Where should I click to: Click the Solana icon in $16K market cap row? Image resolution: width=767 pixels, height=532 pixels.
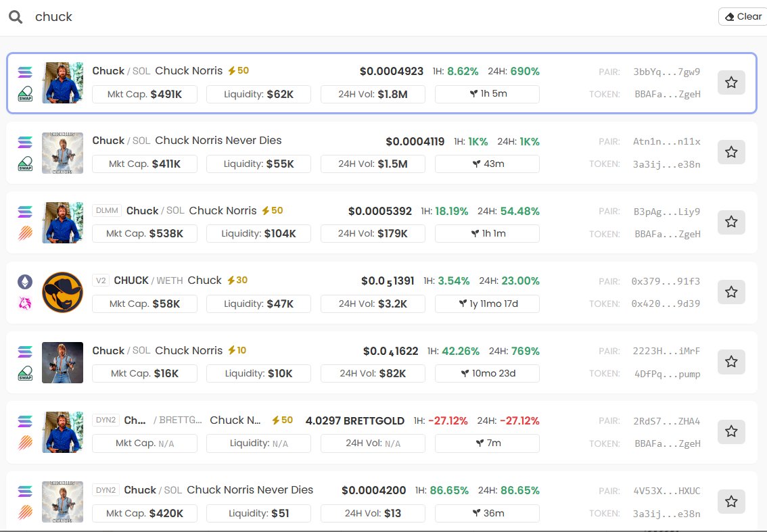point(25,352)
